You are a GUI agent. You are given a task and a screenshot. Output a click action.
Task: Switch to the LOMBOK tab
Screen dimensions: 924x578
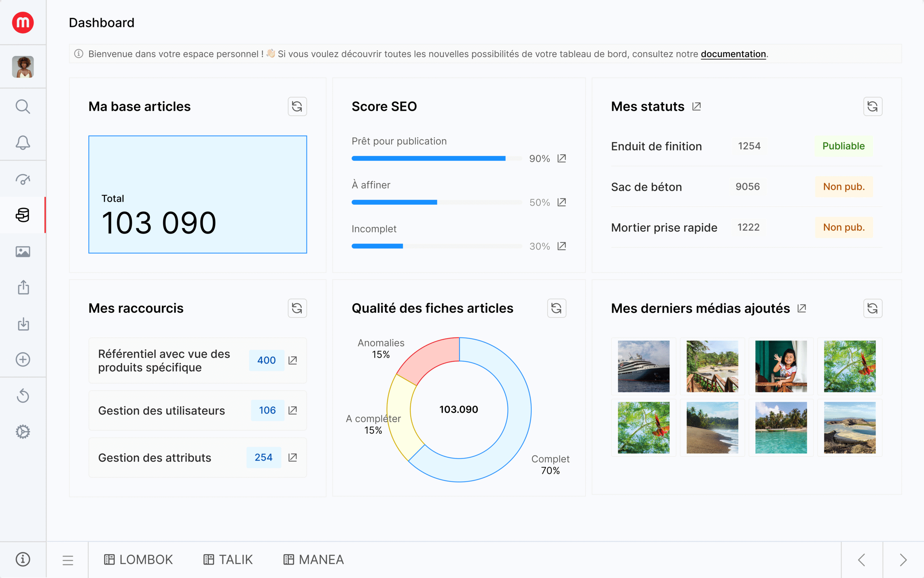(139, 560)
